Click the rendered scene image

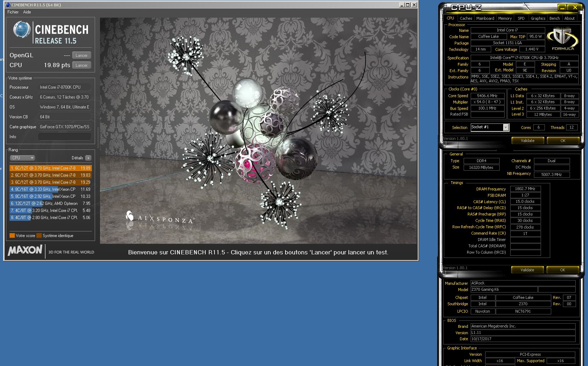click(x=258, y=131)
